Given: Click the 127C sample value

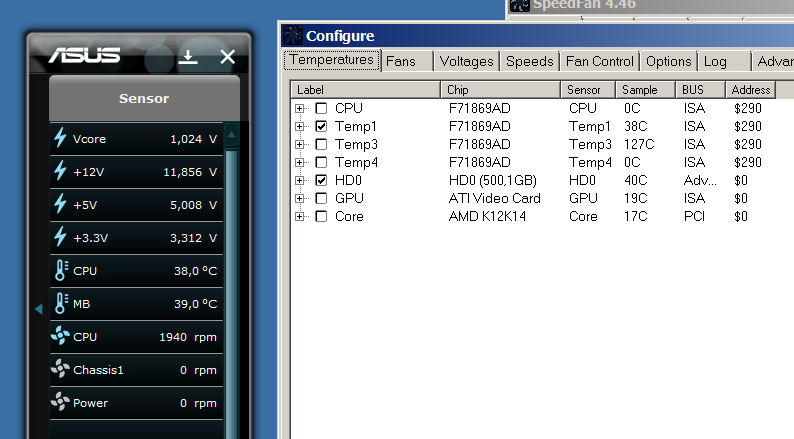Looking at the screenshot, I should click(x=639, y=144).
